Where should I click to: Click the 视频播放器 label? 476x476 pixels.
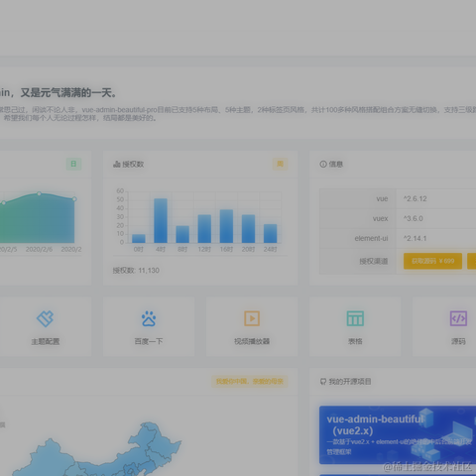click(x=252, y=341)
